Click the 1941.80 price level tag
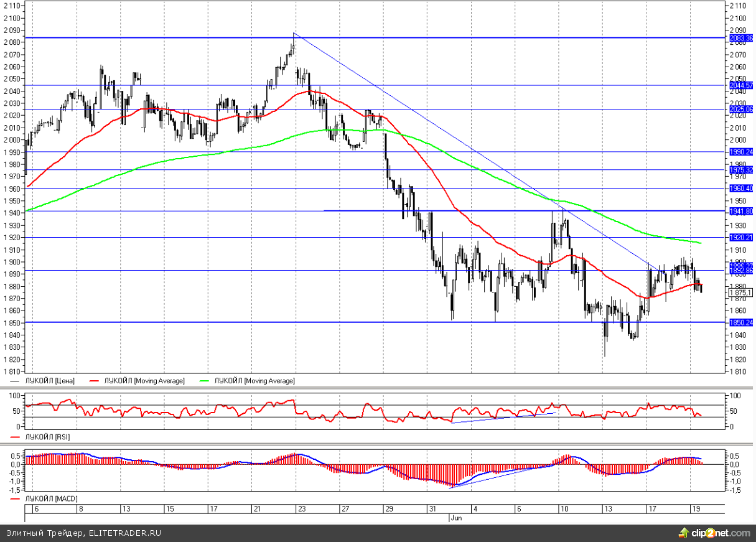Viewport: 756px width, 542px height. click(x=740, y=212)
